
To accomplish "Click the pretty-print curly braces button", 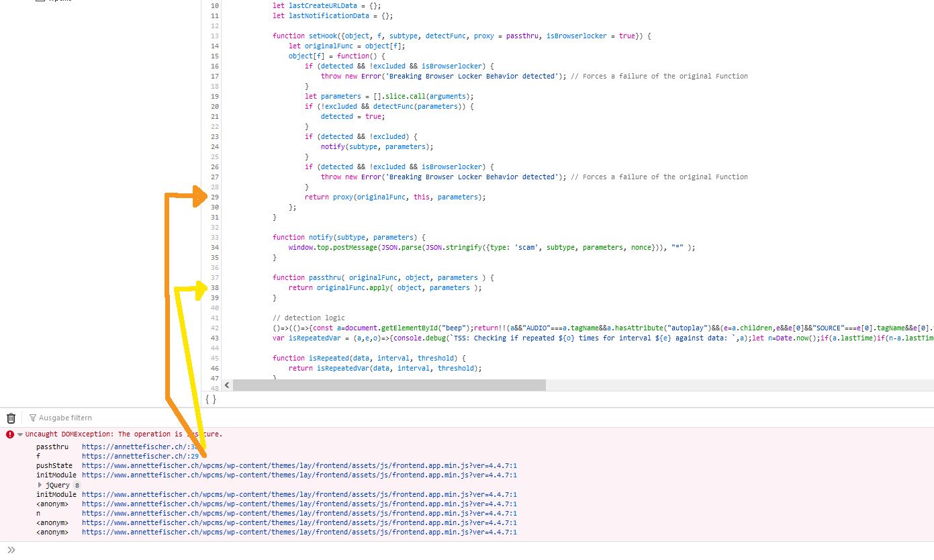I will 211,399.
